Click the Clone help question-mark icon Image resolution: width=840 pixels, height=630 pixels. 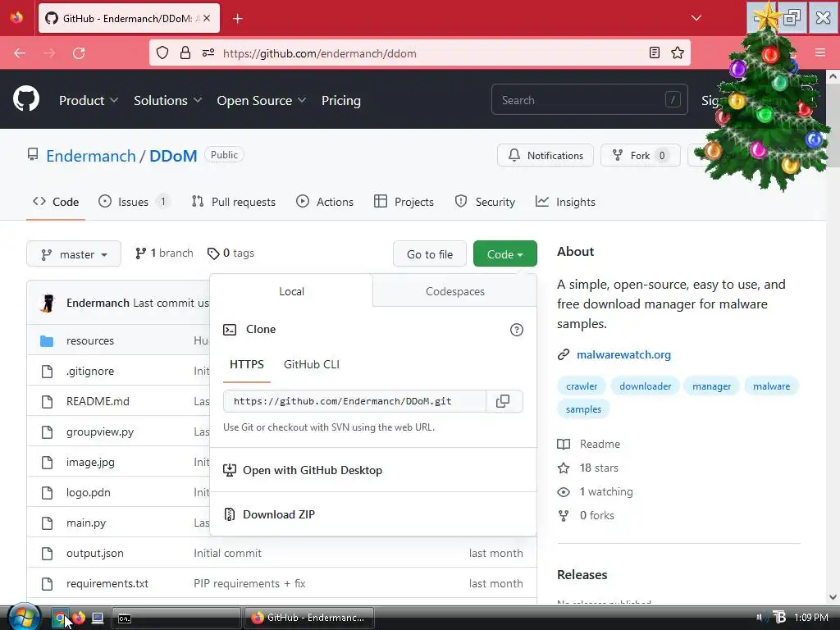[517, 330]
